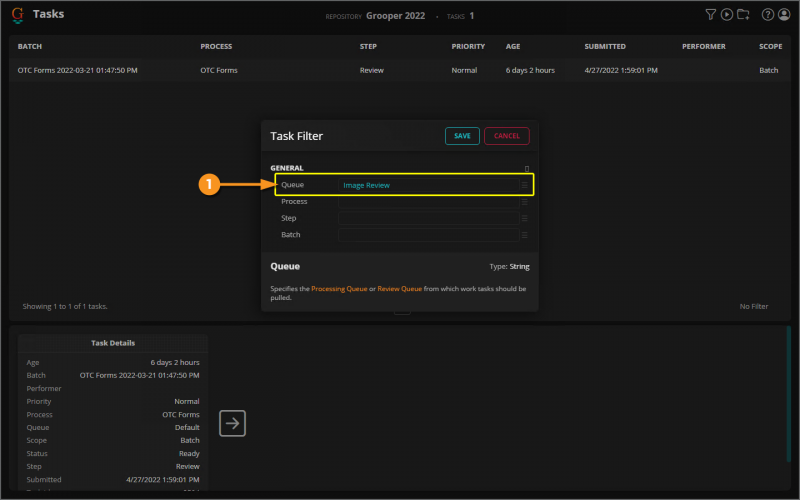Open the task filter funnel icon
Screen dimensions: 800x500
pos(710,15)
